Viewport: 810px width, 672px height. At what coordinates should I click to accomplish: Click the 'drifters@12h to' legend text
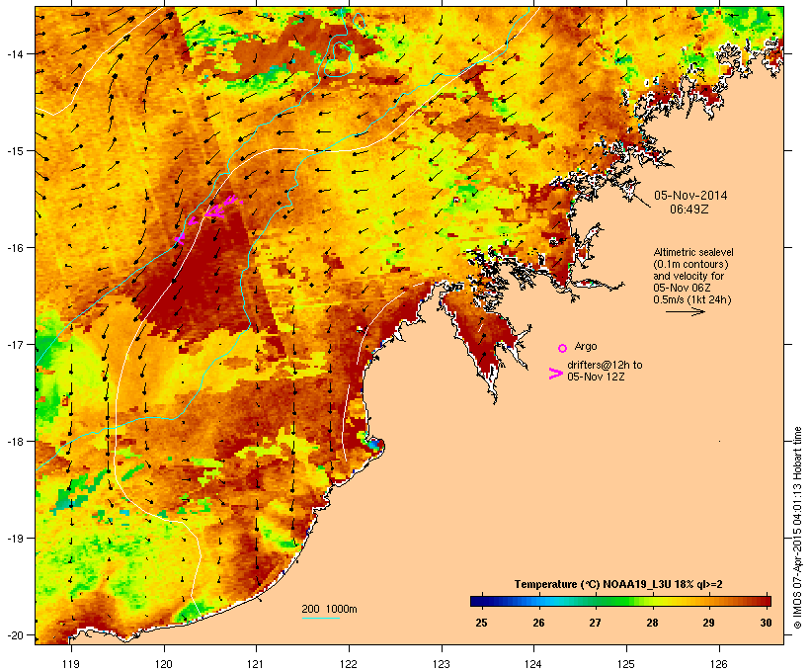coord(605,365)
